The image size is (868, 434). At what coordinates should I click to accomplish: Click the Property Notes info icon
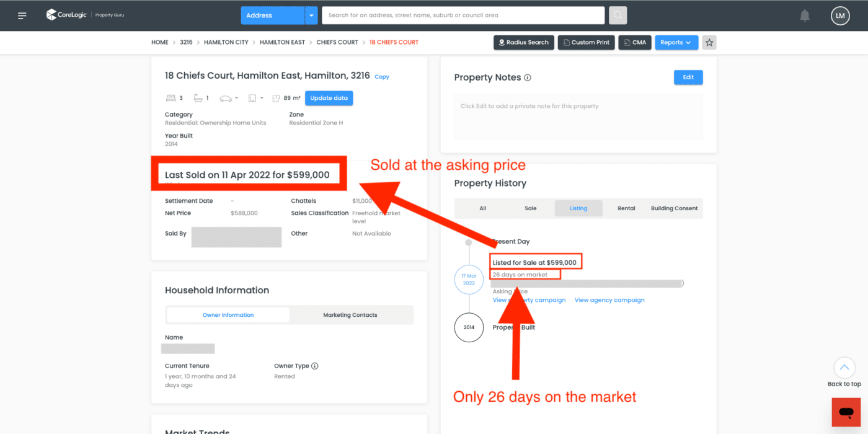[528, 78]
